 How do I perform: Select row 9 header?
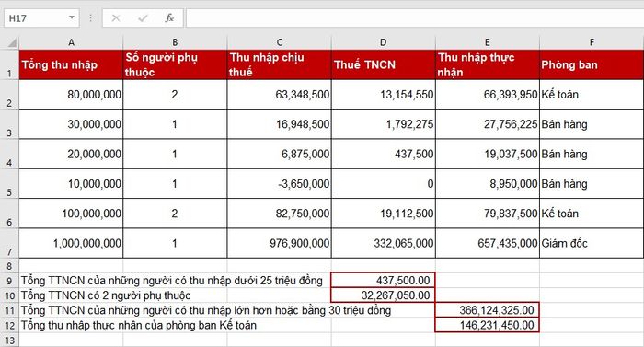9,281
